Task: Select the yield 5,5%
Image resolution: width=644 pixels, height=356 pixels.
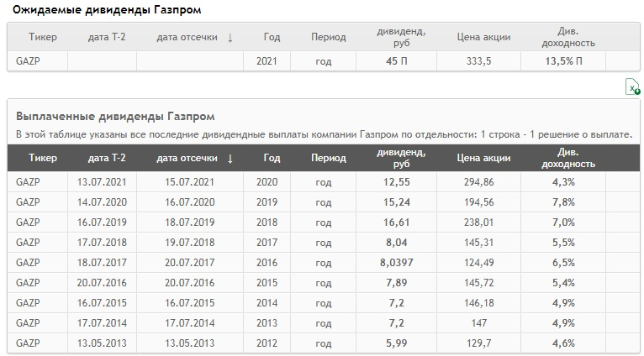Action: point(563,243)
